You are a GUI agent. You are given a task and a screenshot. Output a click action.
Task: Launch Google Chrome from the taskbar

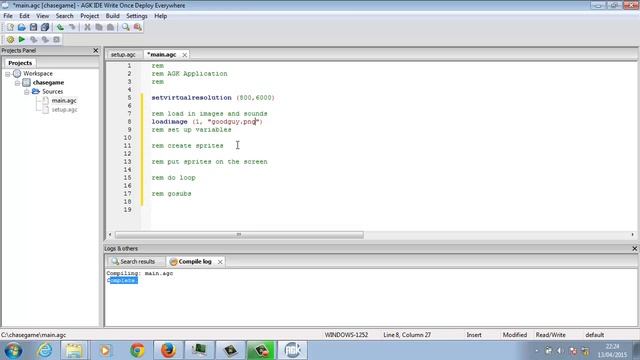pyautogui.click(x=137, y=351)
